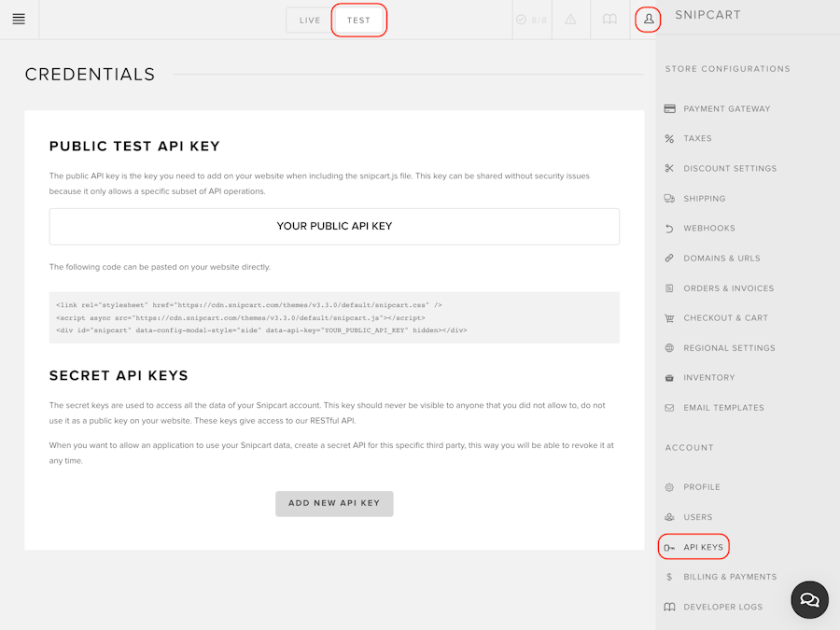Open the user account icon
Screen dimensions: 840x630
tap(649, 20)
